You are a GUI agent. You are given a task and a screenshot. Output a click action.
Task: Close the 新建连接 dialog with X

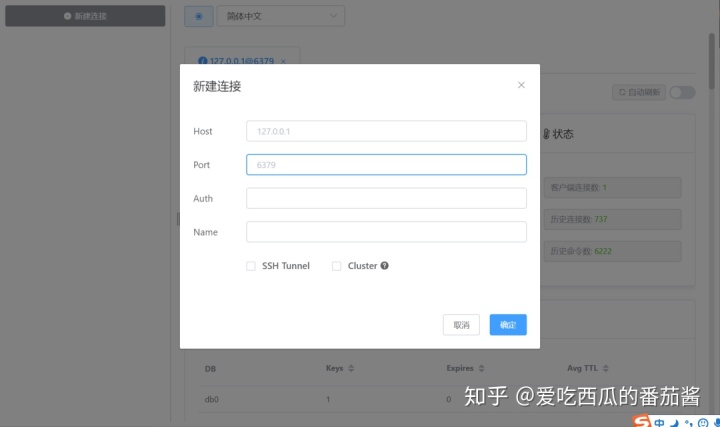tap(521, 85)
